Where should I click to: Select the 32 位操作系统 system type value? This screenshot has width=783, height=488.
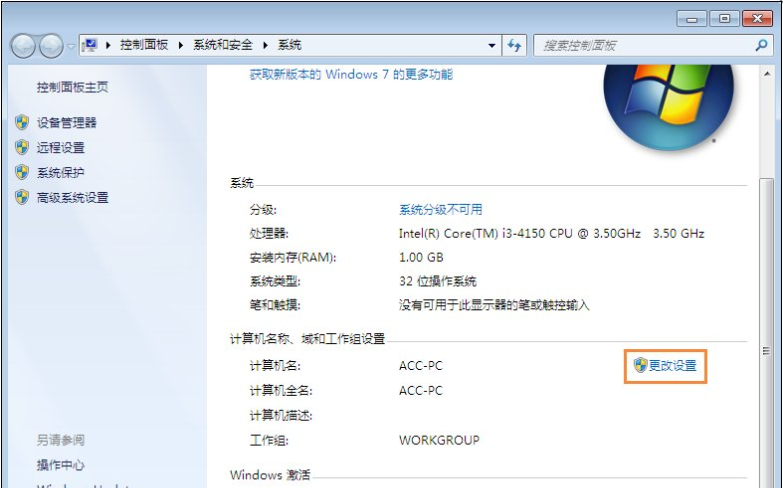coord(437,281)
